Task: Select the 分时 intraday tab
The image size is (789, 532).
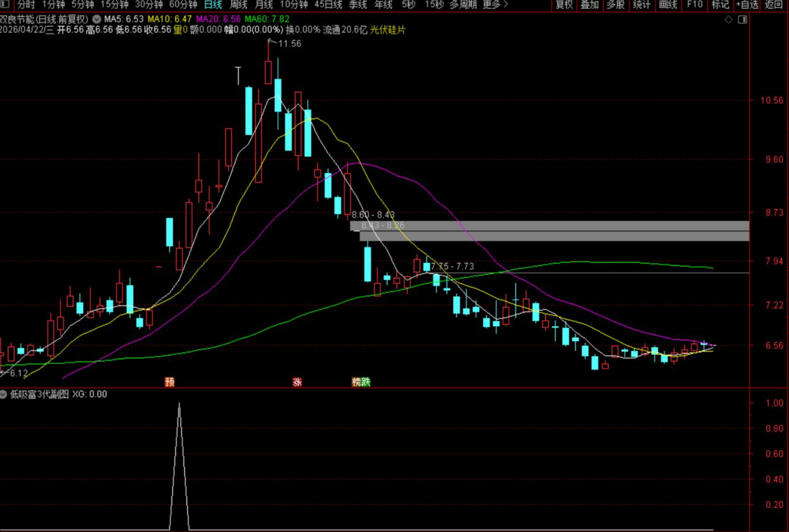Action: tap(26, 5)
